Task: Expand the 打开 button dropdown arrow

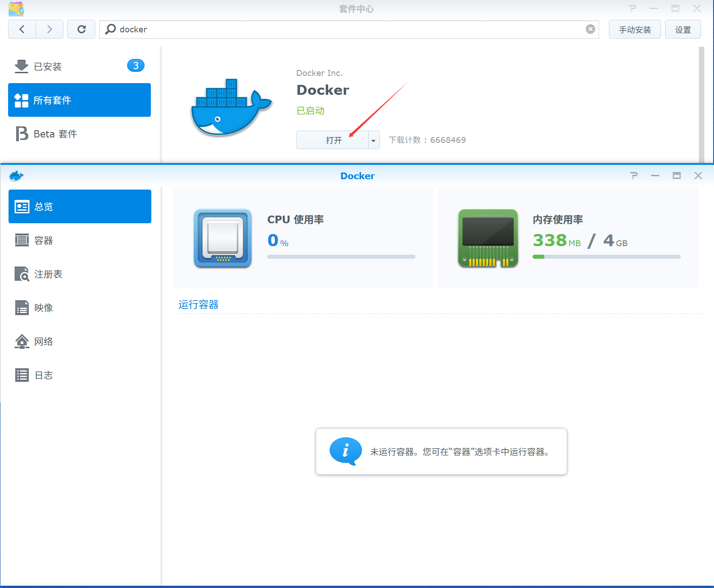Action: click(x=374, y=140)
